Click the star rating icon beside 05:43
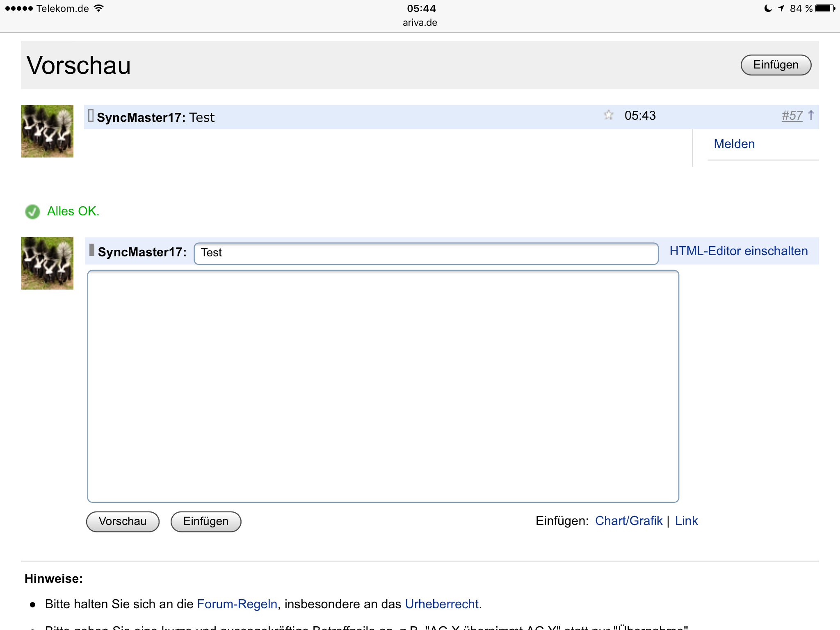 click(608, 115)
